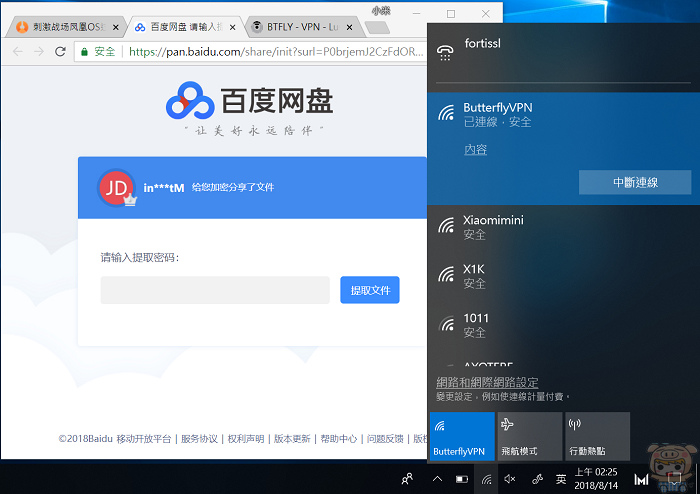Viewport: 700px width, 494px height.
Task: Click the pen/link tray icon
Action: [538, 479]
